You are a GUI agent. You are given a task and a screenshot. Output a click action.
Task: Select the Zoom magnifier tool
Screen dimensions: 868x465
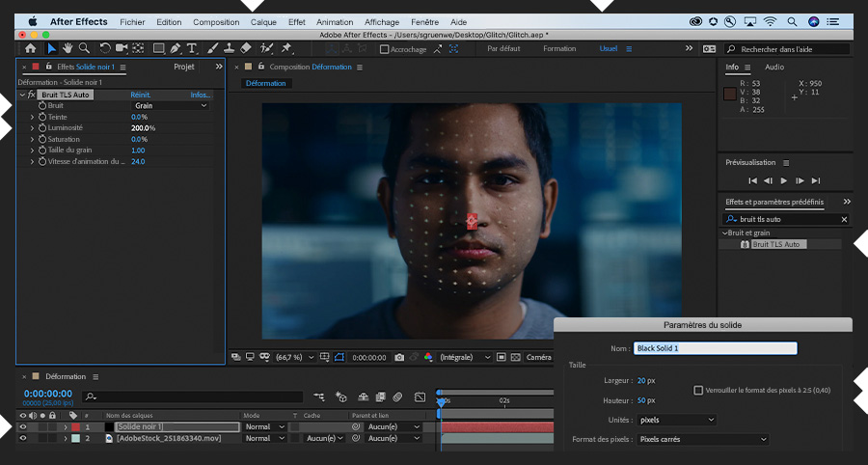coord(85,48)
